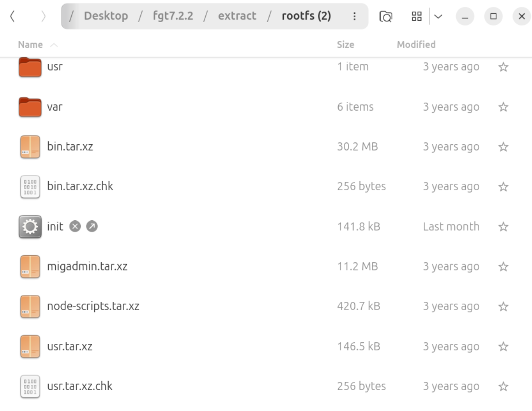This screenshot has width=532, height=411.
Task: Click the rootfs (2) path segment
Action: (x=306, y=16)
